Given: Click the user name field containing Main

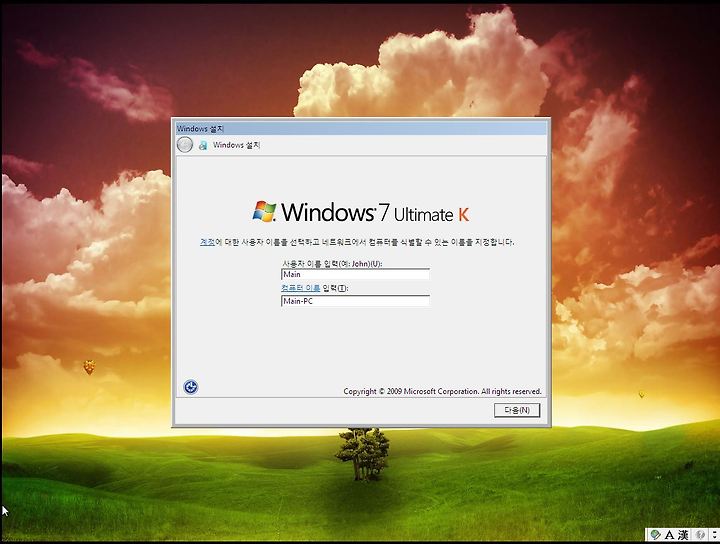Looking at the screenshot, I should 355,274.
